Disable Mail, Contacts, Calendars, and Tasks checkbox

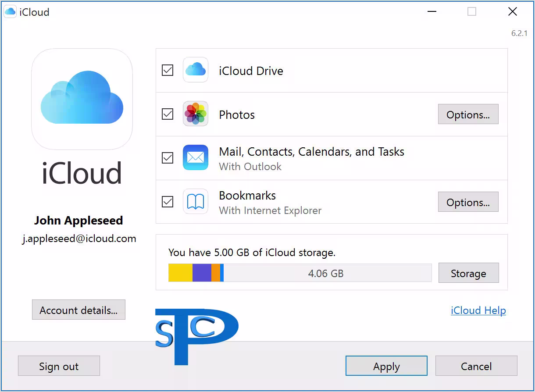pyautogui.click(x=168, y=158)
